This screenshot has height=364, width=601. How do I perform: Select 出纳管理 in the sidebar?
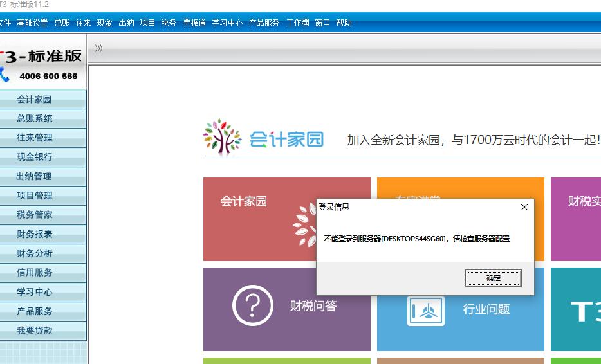[43, 177]
